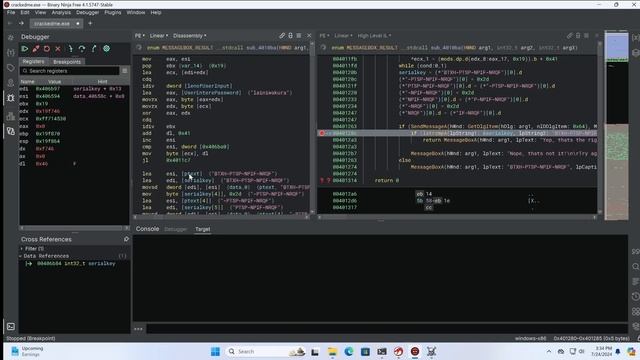Open the High Level IL dropdown
This screenshot has height=360, width=640.
tap(374, 36)
